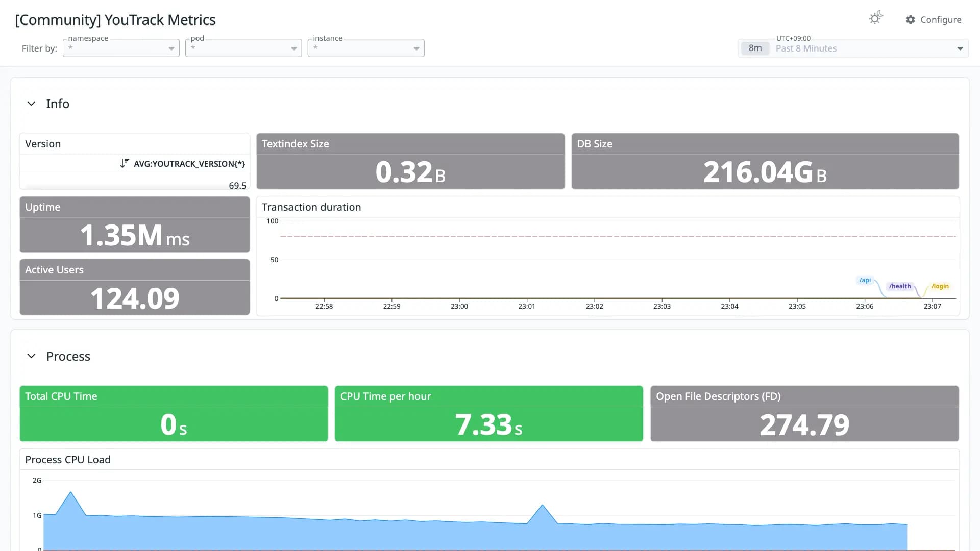980x551 pixels.
Task: Click the Version widget title
Action: (x=43, y=144)
